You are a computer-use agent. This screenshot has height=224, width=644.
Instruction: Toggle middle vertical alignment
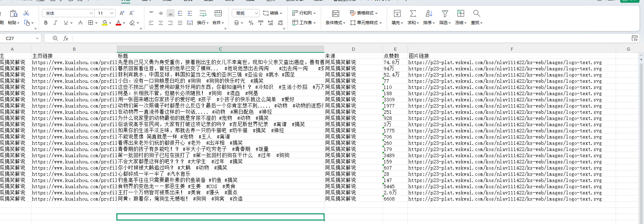[x=161, y=13]
